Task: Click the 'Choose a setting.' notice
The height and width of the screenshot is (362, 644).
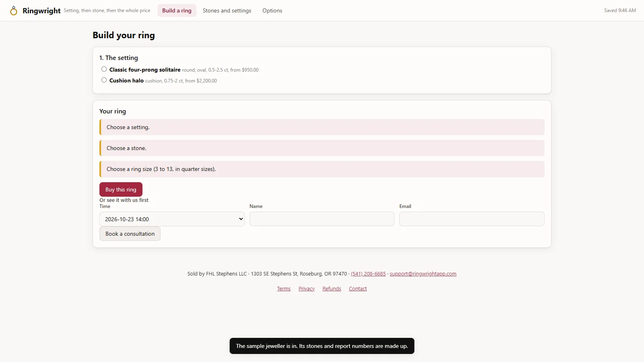Action: coord(322,127)
